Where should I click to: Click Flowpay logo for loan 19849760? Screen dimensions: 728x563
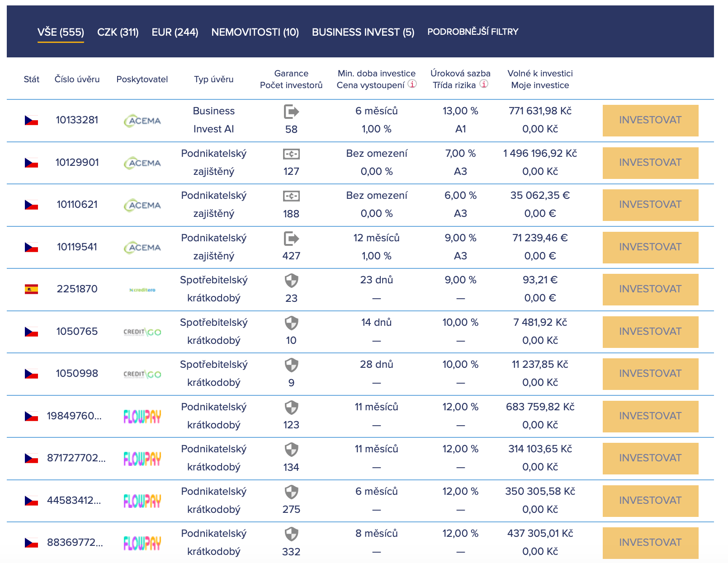click(x=142, y=416)
